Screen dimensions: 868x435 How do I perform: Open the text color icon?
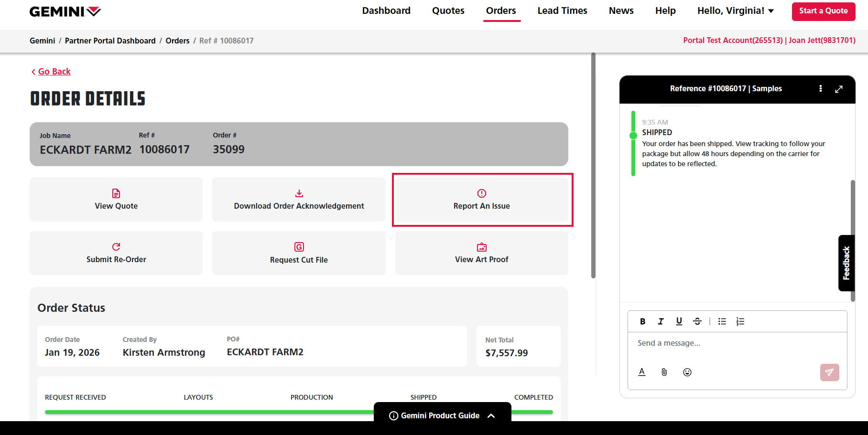click(642, 372)
